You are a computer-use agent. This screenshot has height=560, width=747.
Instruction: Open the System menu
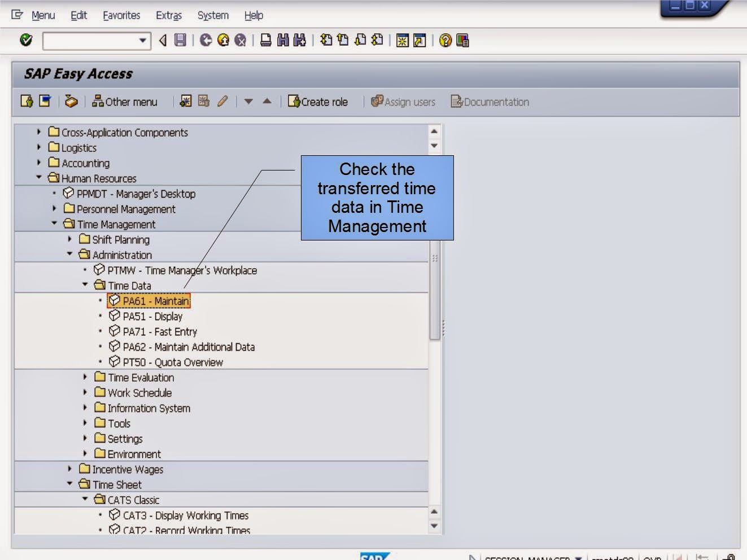point(212,15)
